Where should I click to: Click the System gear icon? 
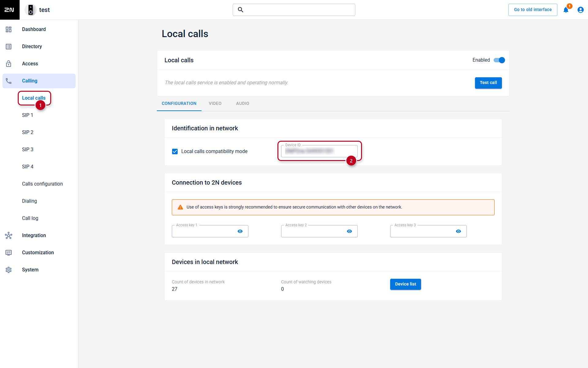click(9, 270)
